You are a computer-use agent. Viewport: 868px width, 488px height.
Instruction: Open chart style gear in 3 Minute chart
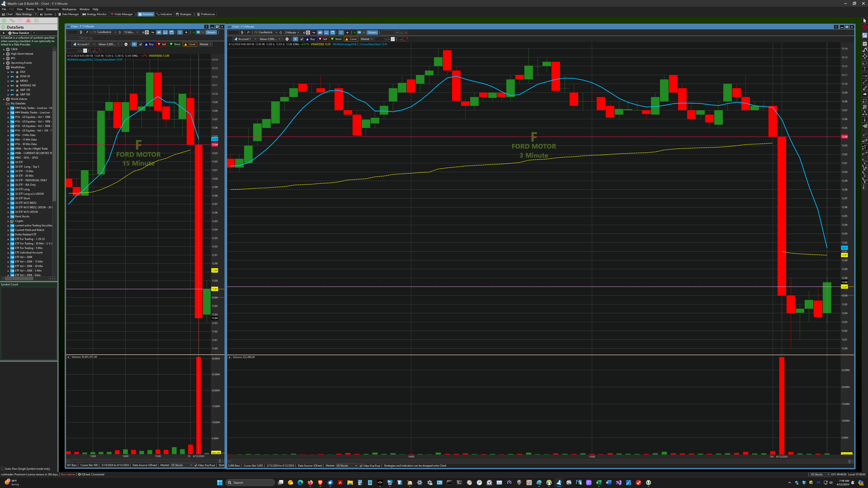tap(281, 33)
